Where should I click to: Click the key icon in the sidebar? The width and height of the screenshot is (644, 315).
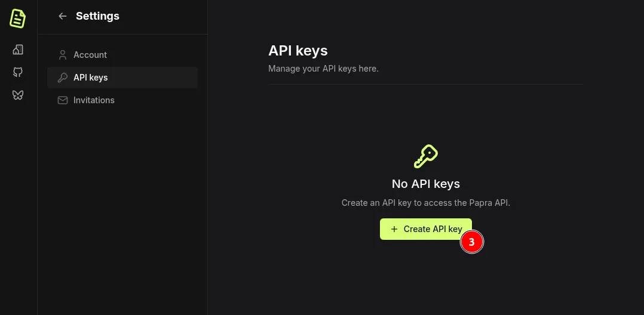(x=62, y=78)
